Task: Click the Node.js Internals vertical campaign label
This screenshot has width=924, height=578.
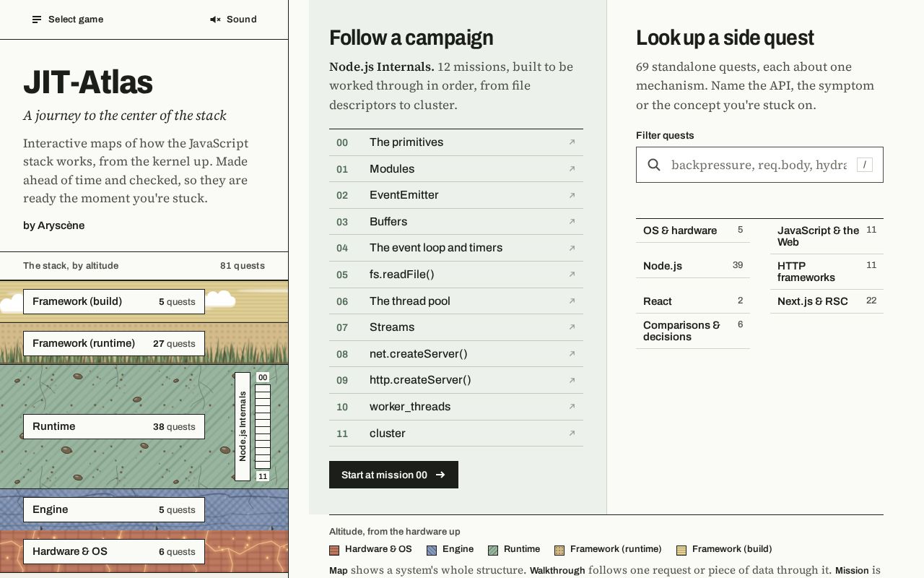Action: [x=243, y=426]
